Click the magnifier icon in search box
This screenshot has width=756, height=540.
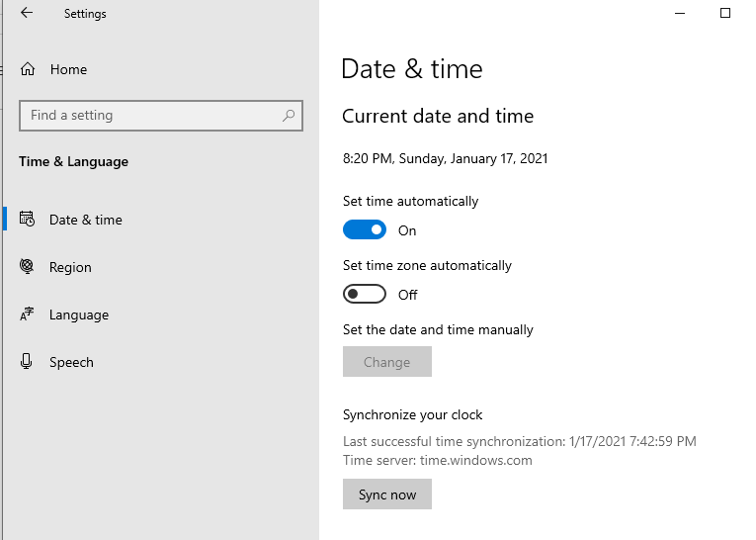pos(289,116)
